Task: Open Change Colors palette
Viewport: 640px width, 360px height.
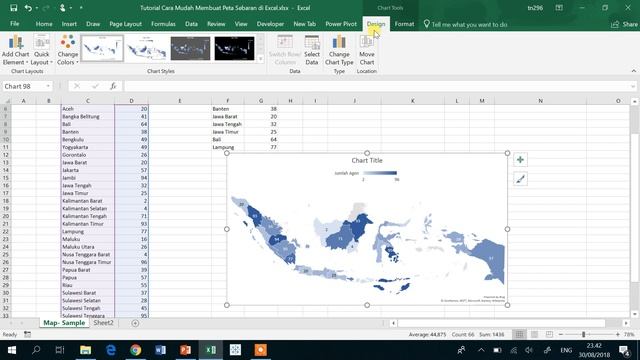Action: pyautogui.click(x=67, y=50)
